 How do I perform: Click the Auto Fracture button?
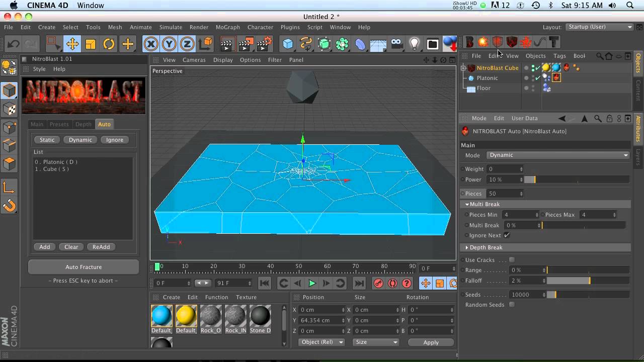(84, 267)
